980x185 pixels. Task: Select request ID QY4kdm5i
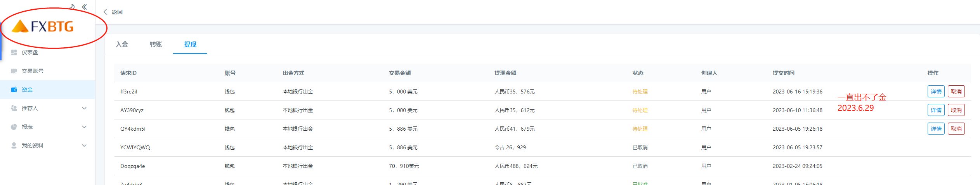(x=133, y=129)
